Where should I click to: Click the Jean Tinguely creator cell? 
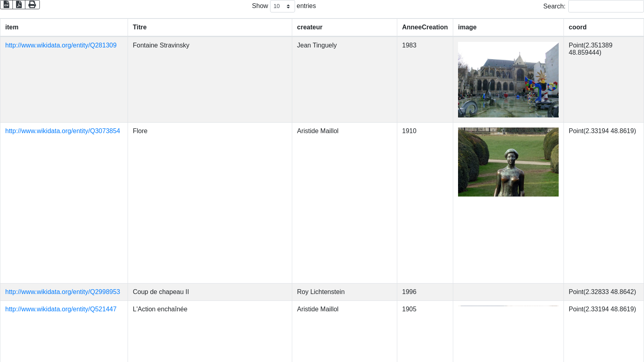click(x=317, y=45)
